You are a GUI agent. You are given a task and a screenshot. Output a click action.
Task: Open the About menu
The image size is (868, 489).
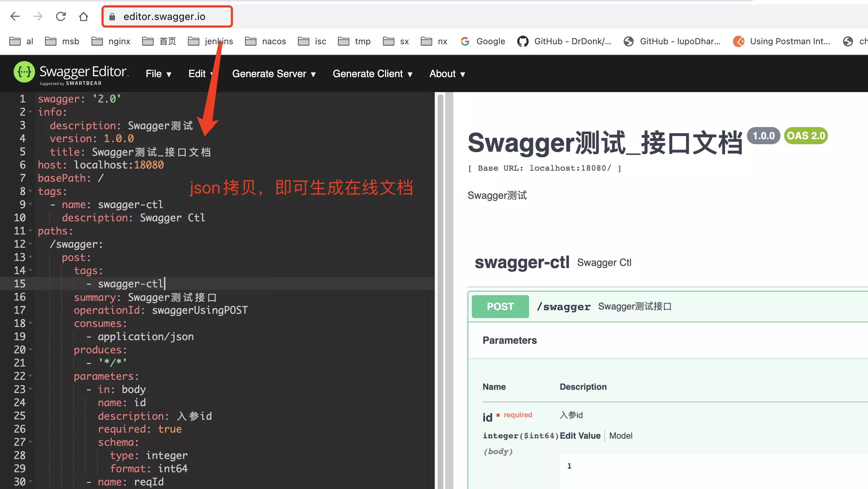click(447, 74)
